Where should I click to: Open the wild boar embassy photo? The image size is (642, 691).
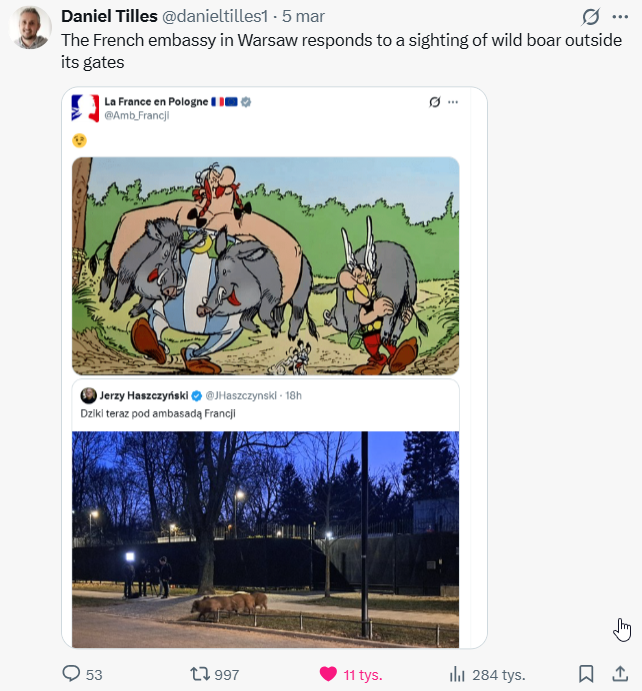tap(265, 538)
